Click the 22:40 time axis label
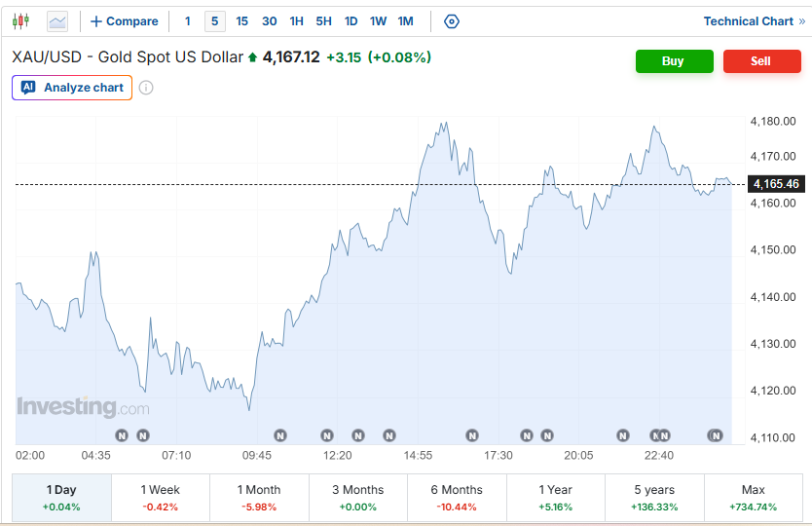 (x=659, y=456)
